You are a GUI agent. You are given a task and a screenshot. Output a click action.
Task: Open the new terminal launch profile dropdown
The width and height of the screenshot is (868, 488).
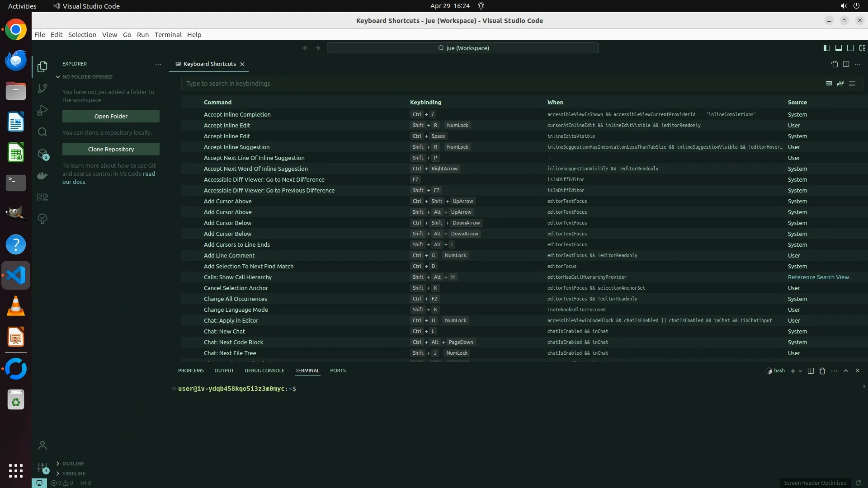(801, 371)
